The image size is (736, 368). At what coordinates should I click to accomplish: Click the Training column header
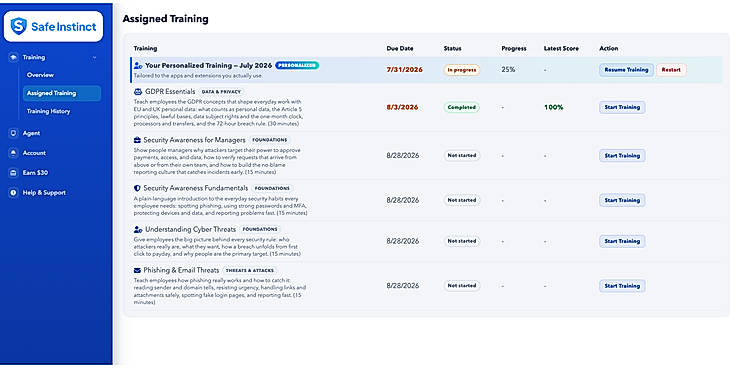pos(146,48)
